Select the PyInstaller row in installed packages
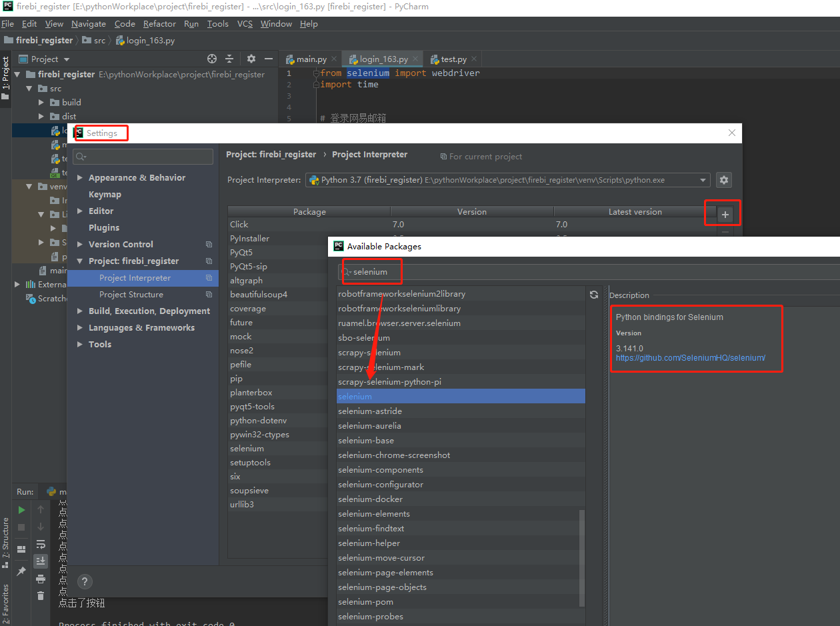 (278, 239)
